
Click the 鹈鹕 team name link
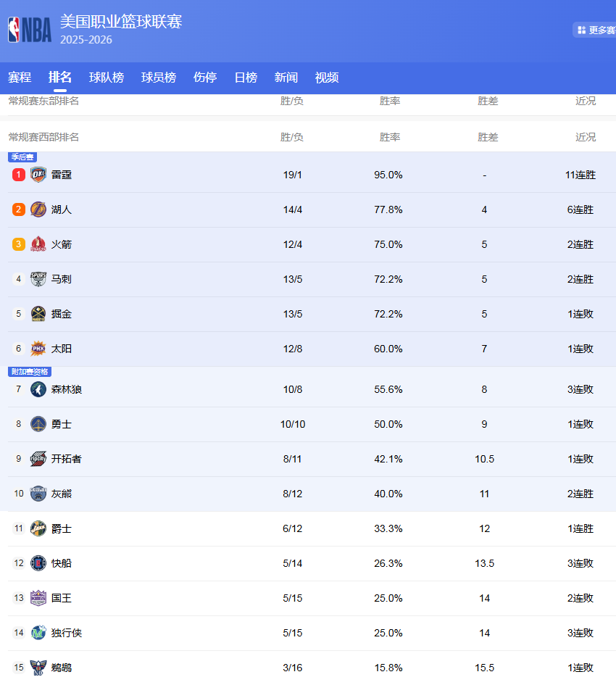tap(61, 668)
